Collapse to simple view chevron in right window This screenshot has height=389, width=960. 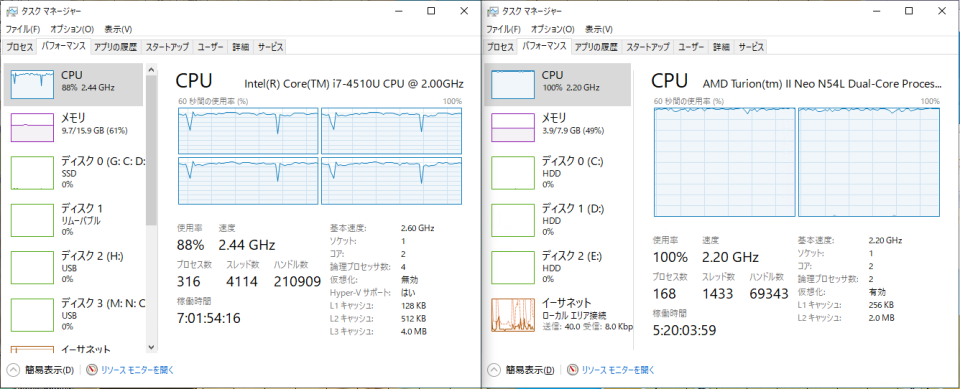(x=493, y=369)
